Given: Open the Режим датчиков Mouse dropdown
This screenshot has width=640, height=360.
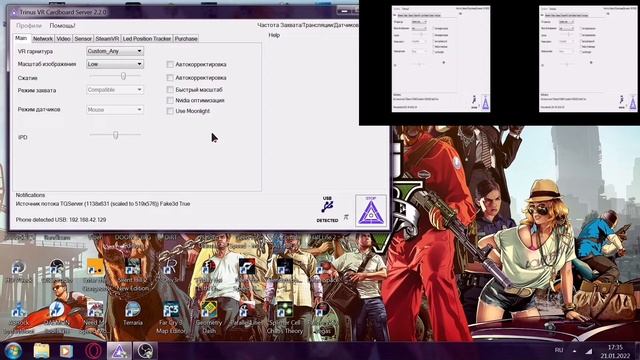Looking at the screenshot, I should pyautogui.click(x=115, y=109).
